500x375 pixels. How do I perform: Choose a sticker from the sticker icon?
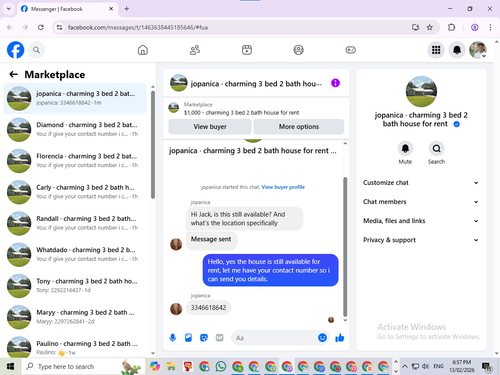204,338
